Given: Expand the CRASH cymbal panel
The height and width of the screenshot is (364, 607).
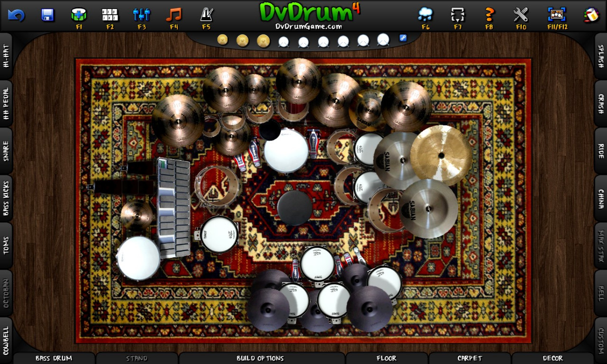Looking at the screenshot, I should point(600,103).
